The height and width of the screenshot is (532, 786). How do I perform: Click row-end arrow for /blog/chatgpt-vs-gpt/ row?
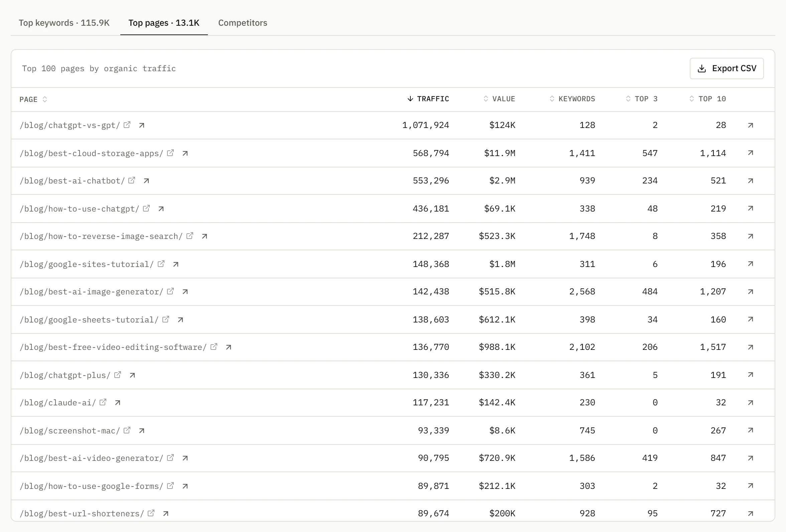(751, 125)
